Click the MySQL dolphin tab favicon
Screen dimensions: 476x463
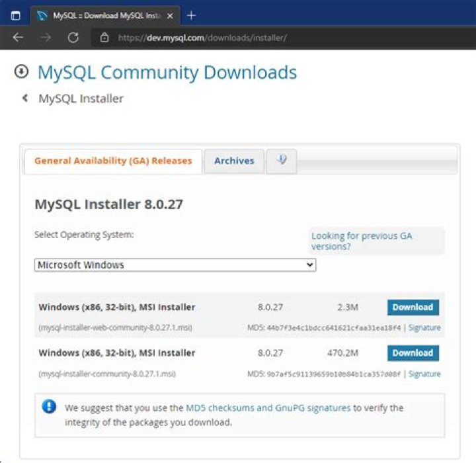[x=42, y=15]
